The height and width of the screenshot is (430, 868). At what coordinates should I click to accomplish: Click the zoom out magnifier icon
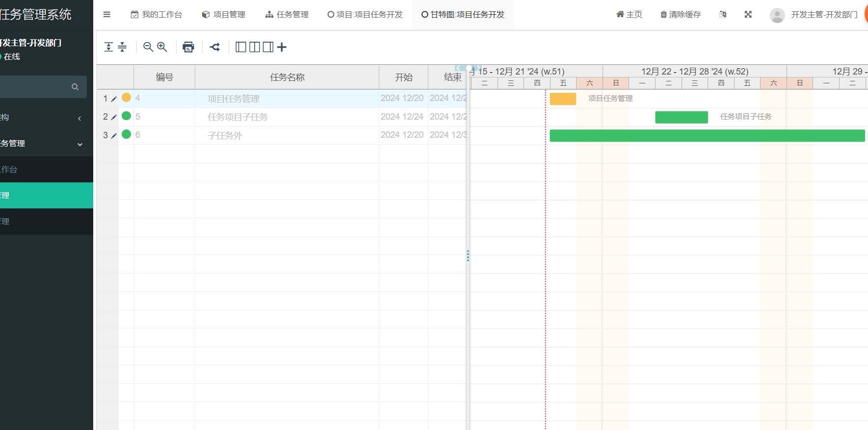pyautogui.click(x=148, y=47)
